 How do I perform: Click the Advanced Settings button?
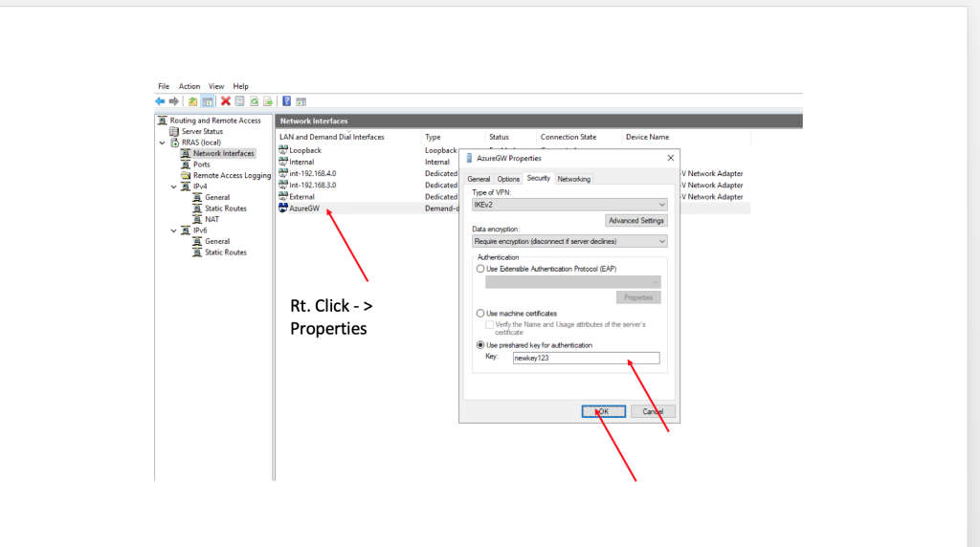tap(636, 221)
